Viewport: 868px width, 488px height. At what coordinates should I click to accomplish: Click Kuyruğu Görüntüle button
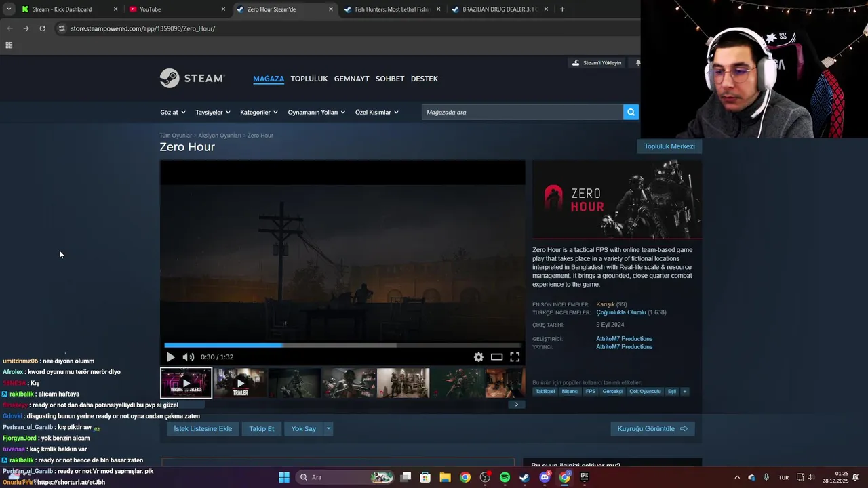pyautogui.click(x=652, y=428)
